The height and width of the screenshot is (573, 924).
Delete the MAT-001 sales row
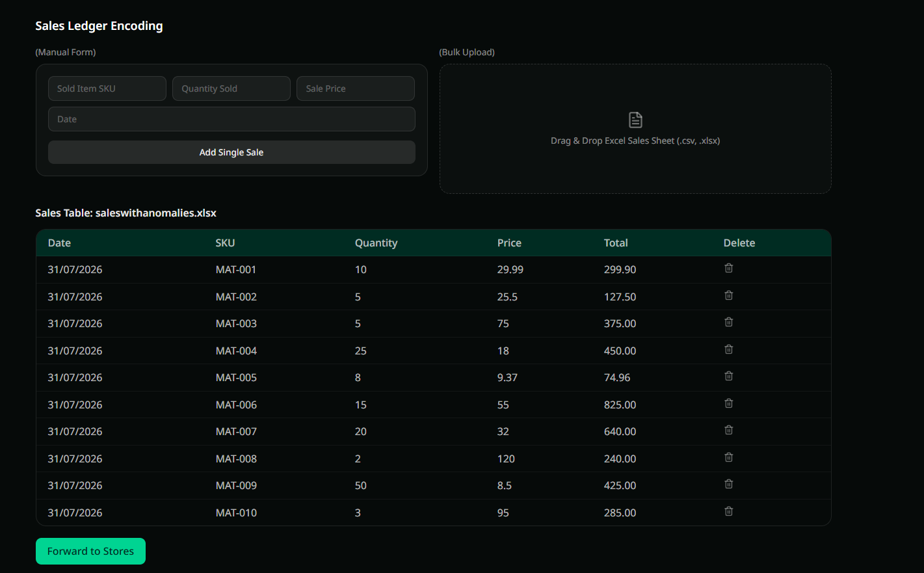pyautogui.click(x=729, y=268)
